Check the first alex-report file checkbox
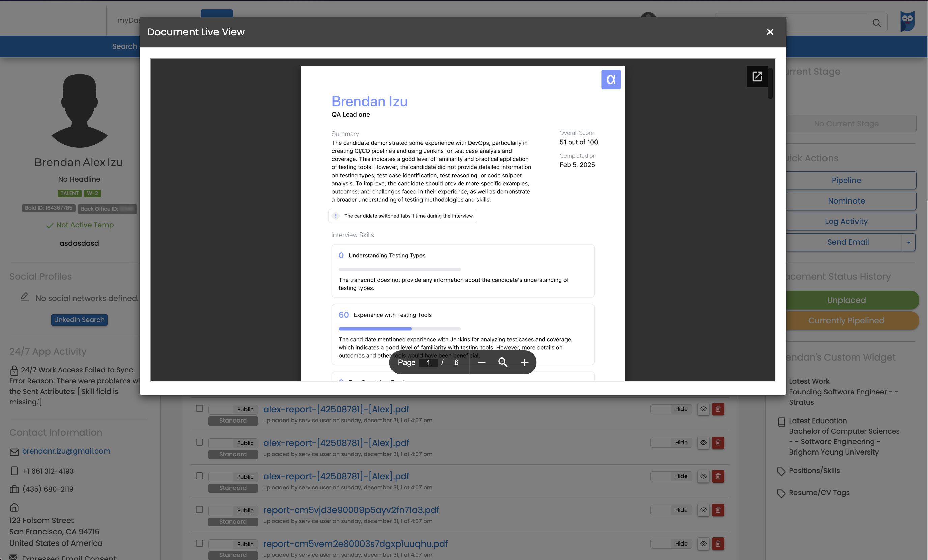 (199, 409)
